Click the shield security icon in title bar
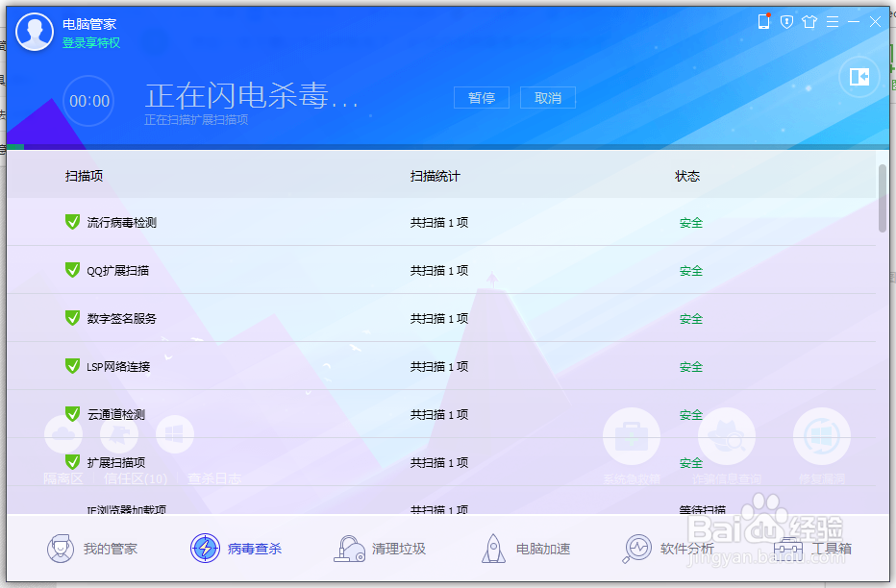The image size is (896, 588). point(786,22)
